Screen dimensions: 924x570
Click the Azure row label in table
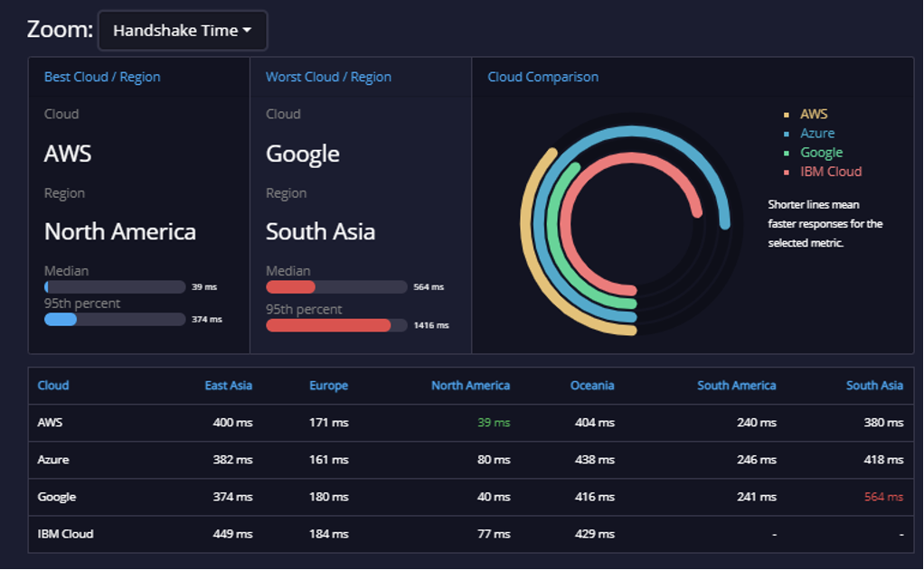pyautogui.click(x=53, y=460)
